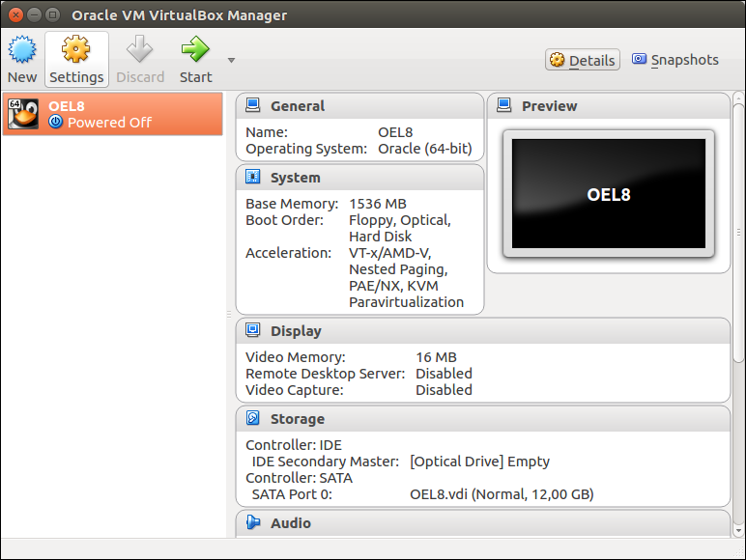Click the Remote Desktop Server Disabled value
746x560 pixels.
444,374
